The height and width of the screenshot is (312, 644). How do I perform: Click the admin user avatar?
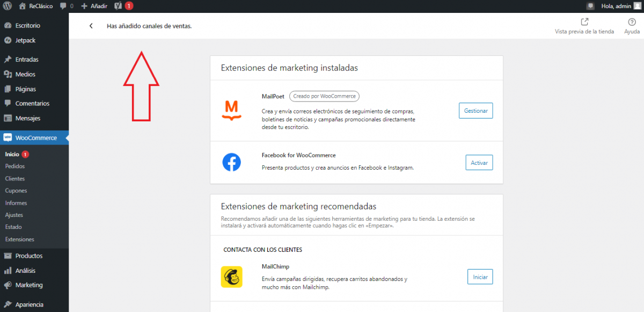[637, 6]
